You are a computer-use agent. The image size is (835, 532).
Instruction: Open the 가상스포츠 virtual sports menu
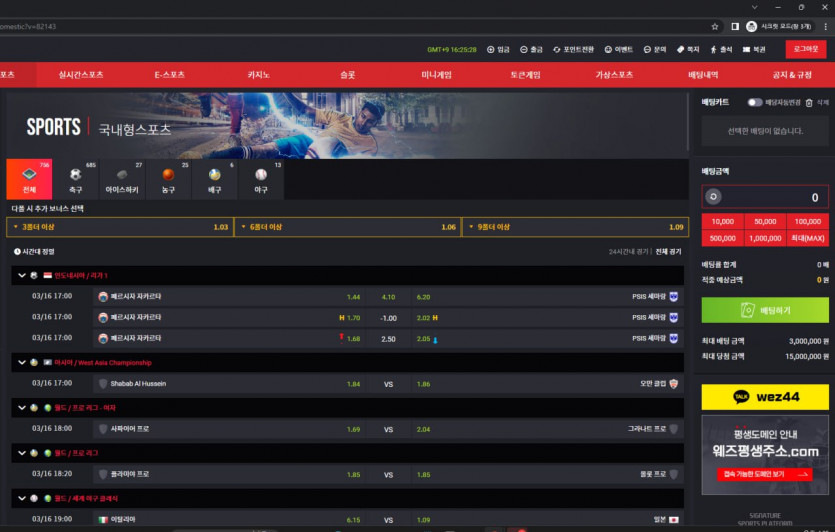pyautogui.click(x=614, y=75)
